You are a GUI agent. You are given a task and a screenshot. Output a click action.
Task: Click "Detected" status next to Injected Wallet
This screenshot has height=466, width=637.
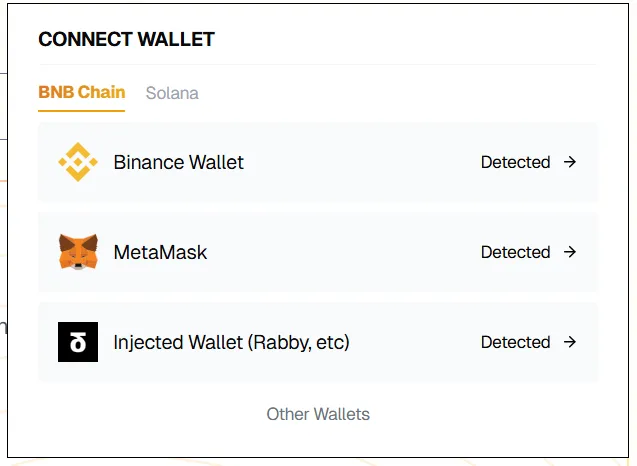point(515,342)
